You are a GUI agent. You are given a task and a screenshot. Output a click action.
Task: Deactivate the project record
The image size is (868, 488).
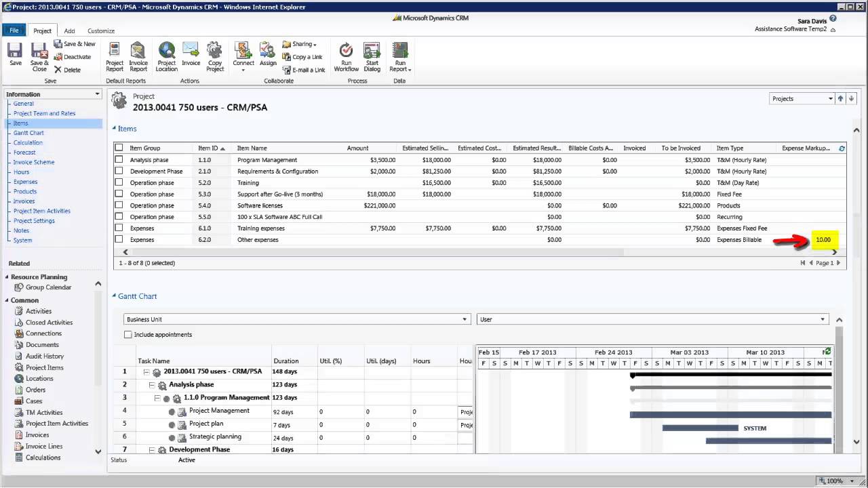coord(73,57)
